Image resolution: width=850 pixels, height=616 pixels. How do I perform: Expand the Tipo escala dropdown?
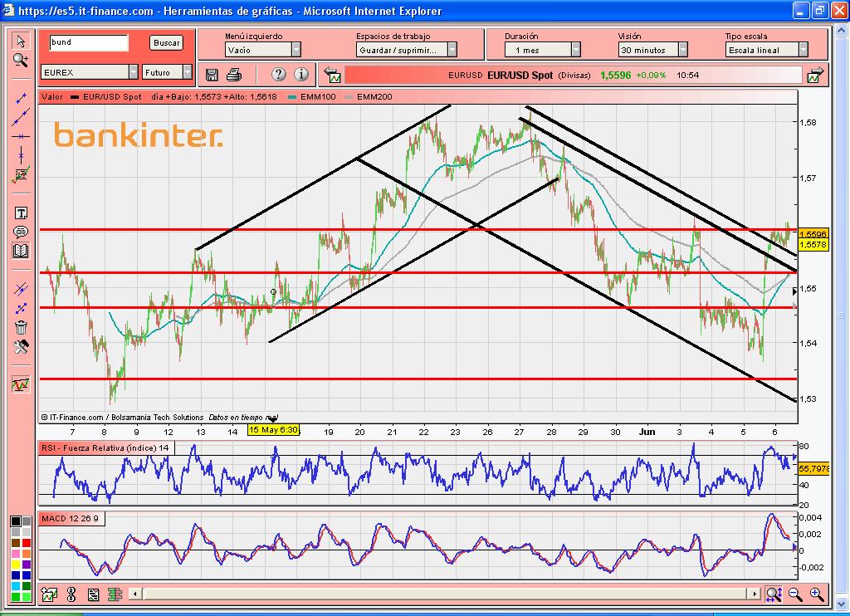pyautogui.click(x=803, y=50)
